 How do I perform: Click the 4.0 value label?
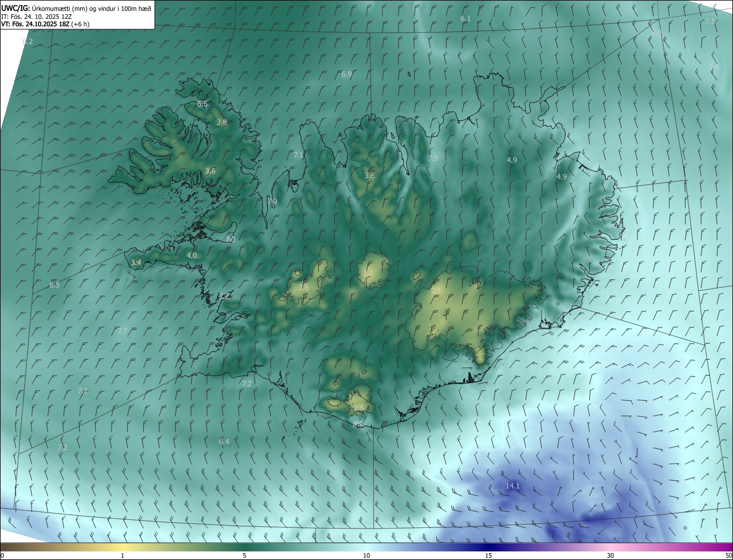[192, 256]
